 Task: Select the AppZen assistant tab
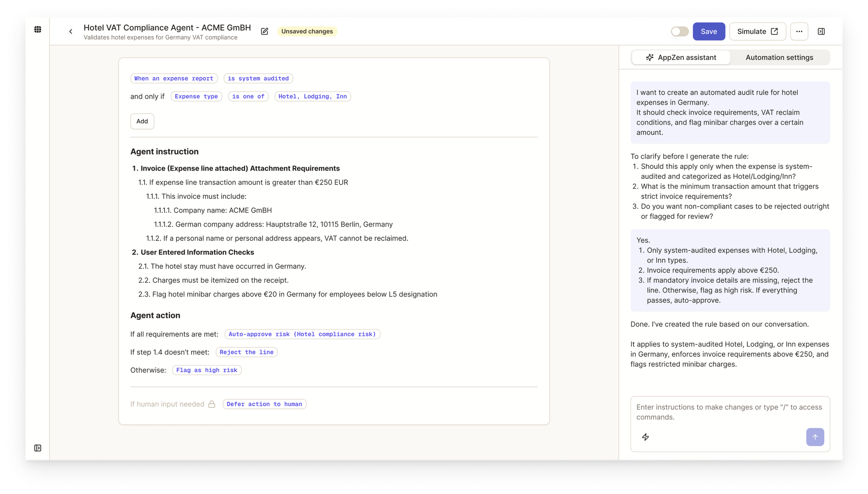click(x=681, y=57)
